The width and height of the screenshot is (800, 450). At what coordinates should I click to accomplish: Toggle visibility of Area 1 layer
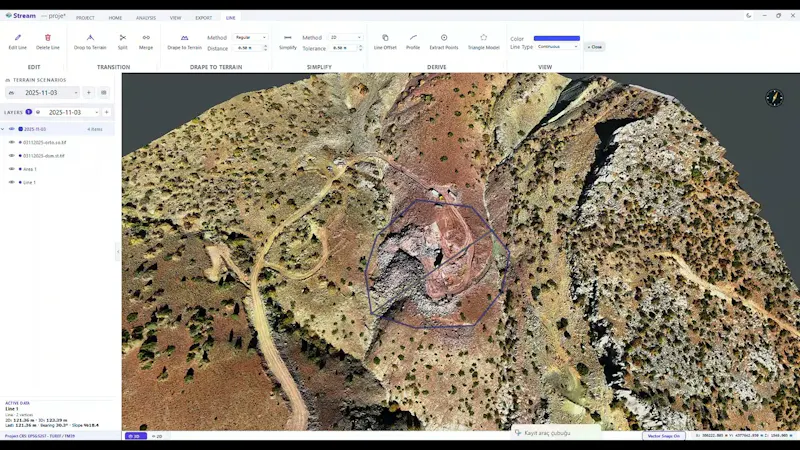click(12, 169)
